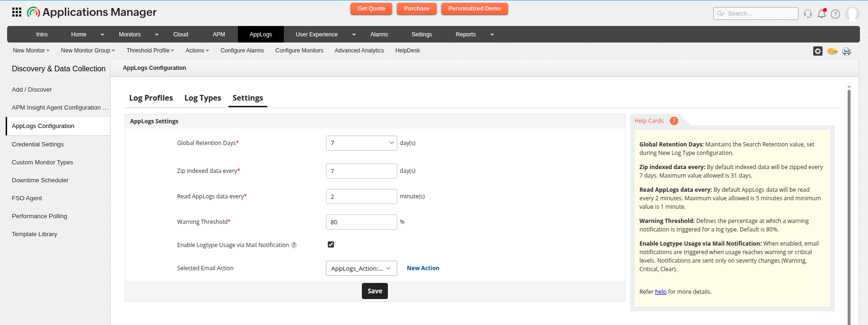Open the Settings tab in the top navigation bar

coord(421,34)
